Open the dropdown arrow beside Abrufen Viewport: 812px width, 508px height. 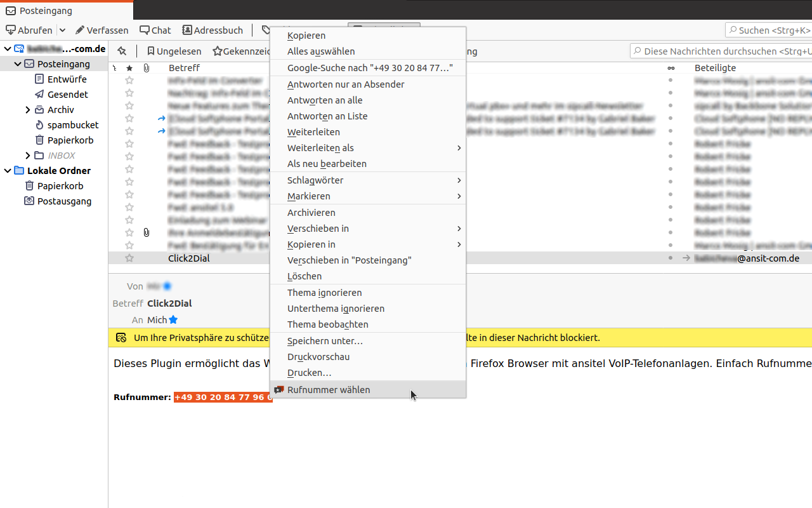pos(62,30)
